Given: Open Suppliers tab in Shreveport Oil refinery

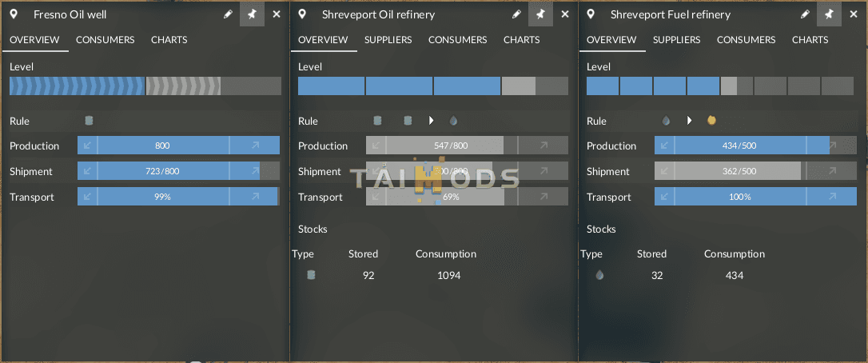Looking at the screenshot, I should 388,40.
